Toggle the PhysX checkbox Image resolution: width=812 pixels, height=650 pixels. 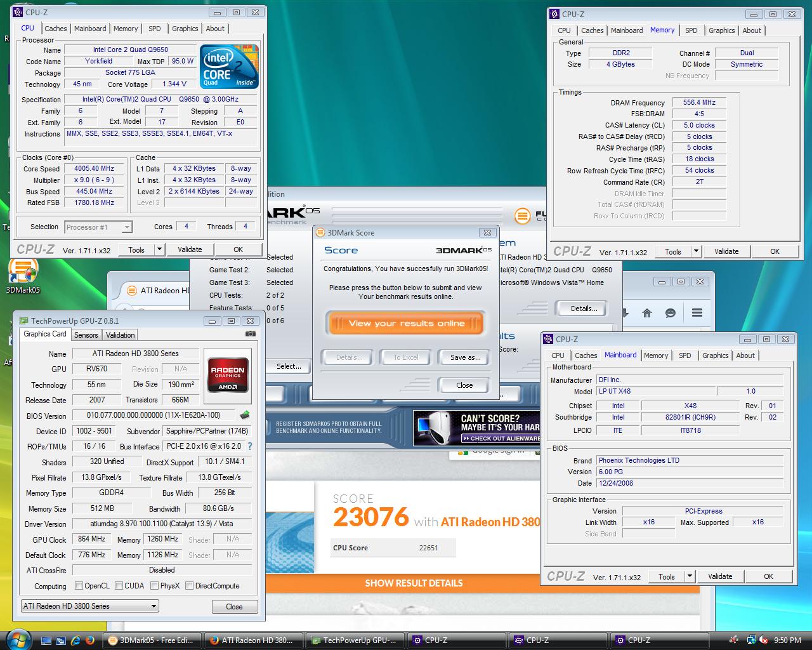tap(154, 586)
